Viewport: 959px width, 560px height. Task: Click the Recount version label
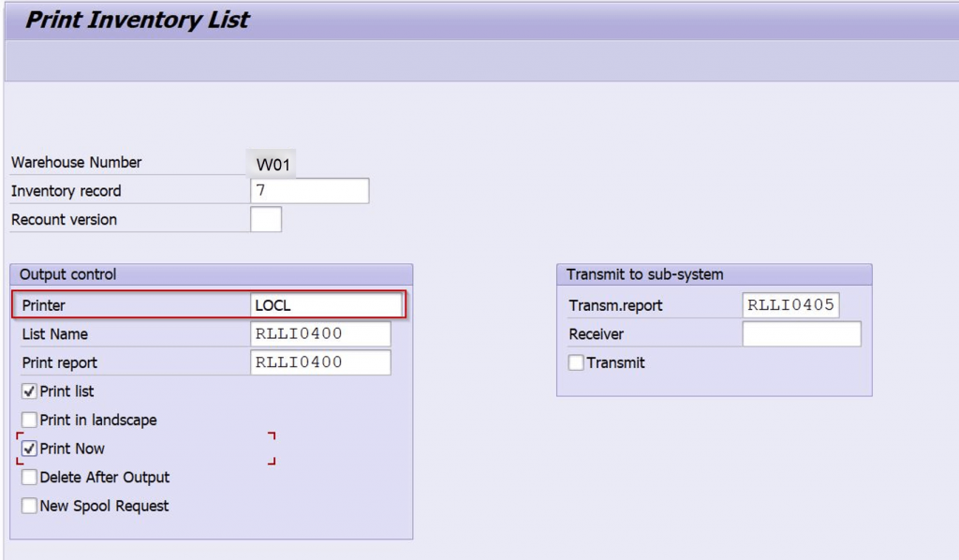[x=64, y=219]
